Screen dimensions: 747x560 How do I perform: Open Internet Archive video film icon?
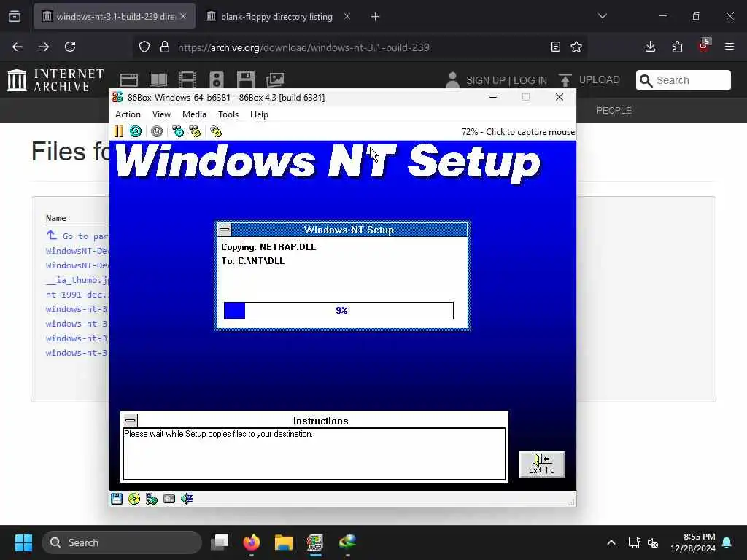click(187, 80)
